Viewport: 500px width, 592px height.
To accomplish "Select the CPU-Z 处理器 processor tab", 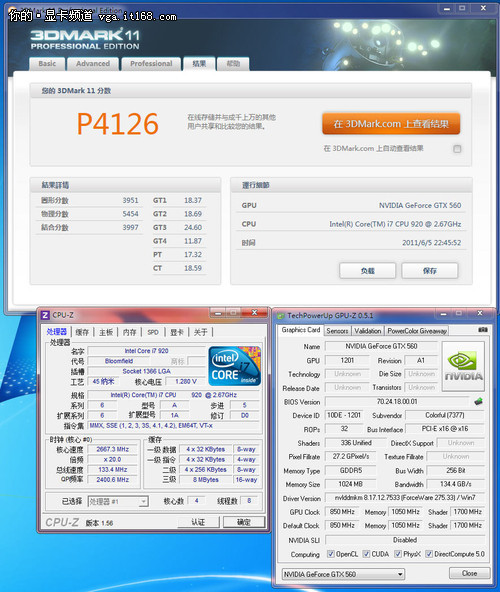I will click(57, 332).
